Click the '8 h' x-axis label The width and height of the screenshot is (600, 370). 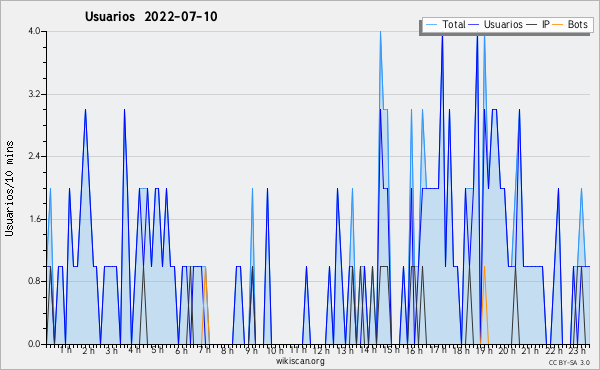[227, 350]
